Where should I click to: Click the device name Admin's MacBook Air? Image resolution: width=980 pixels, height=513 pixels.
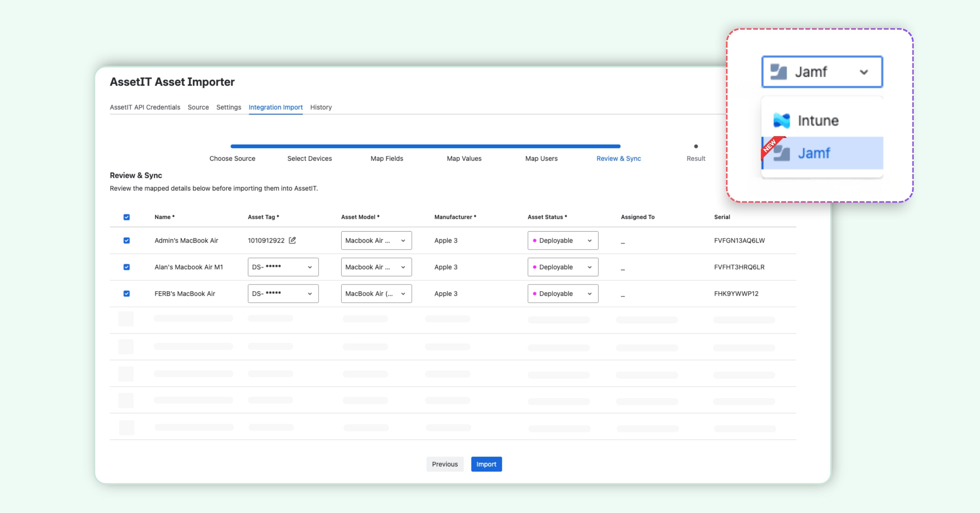coord(186,240)
